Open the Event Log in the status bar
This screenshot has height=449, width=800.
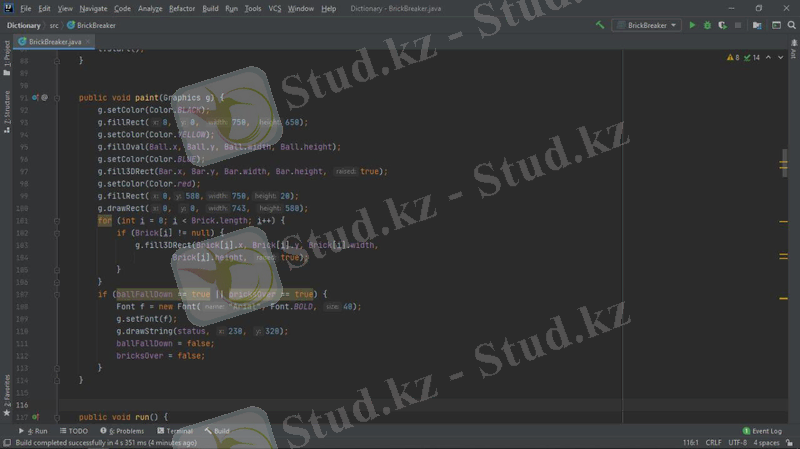coord(765,431)
